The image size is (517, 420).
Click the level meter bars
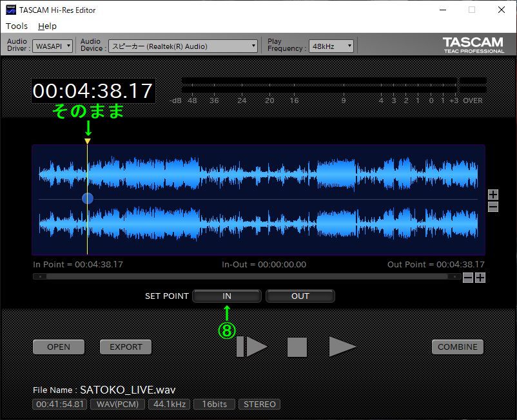pos(334,85)
